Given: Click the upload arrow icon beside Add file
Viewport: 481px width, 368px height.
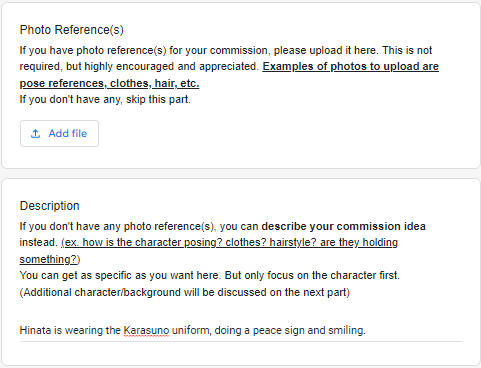Looking at the screenshot, I should click(35, 134).
